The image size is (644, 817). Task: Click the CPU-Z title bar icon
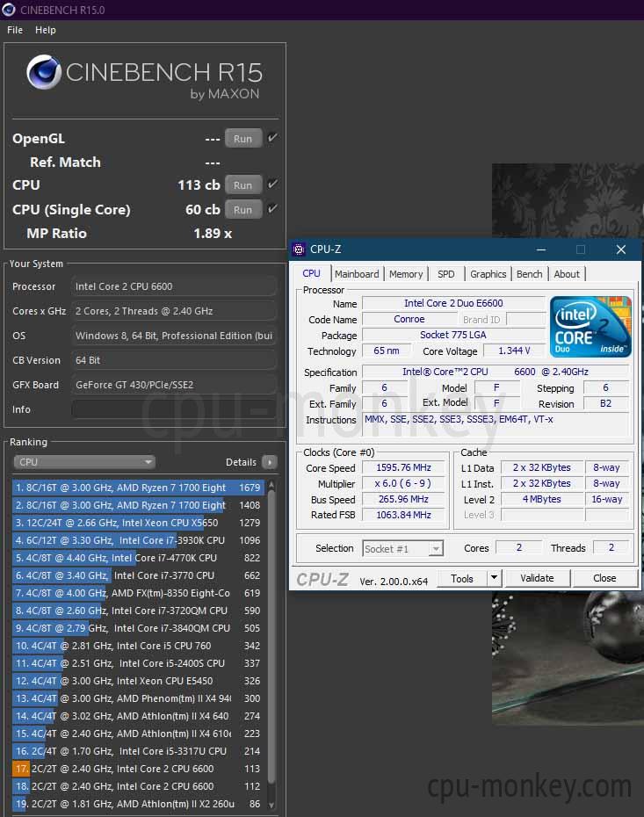[x=299, y=249]
